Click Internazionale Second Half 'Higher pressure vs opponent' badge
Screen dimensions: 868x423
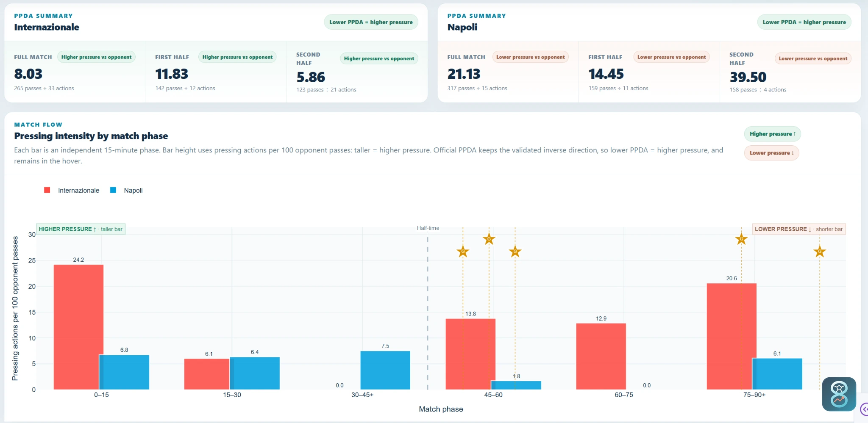click(379, 58)
